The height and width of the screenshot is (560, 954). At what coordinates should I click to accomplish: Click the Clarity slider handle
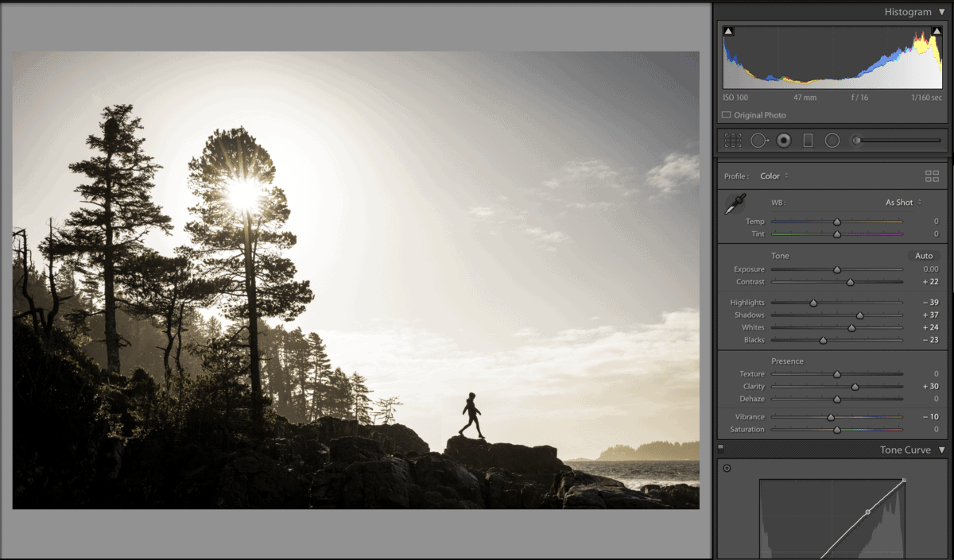pyautogui.click(x=855, y=387)
